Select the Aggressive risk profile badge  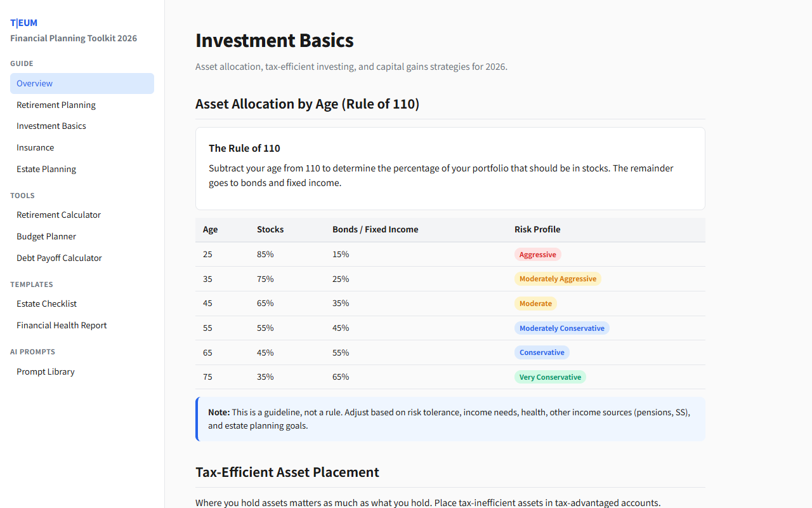click(538, 254)
